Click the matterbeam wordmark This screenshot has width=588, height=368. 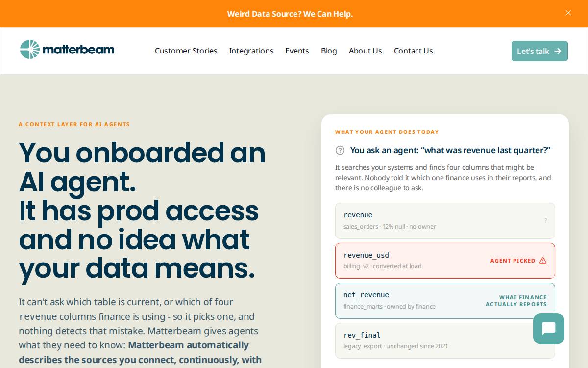click(78, 50)
